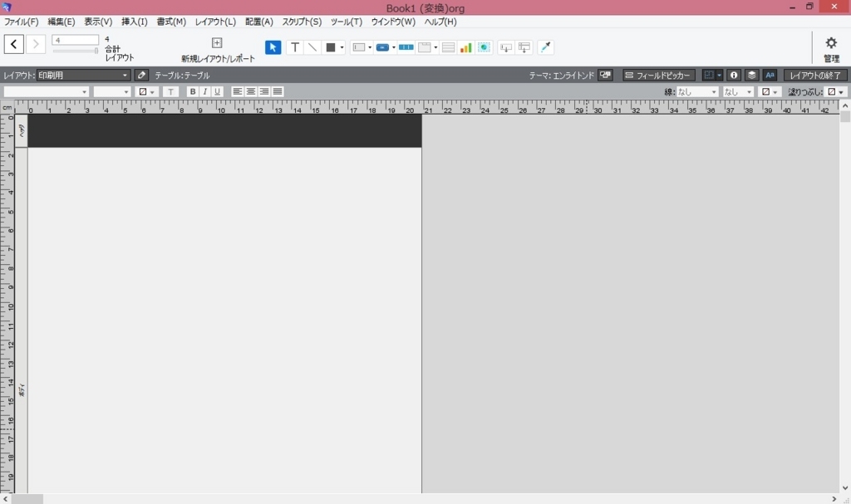This screenshot has width=851, height=504.
Task: Open the 挿入(I) menu
Action: [134, 22]
